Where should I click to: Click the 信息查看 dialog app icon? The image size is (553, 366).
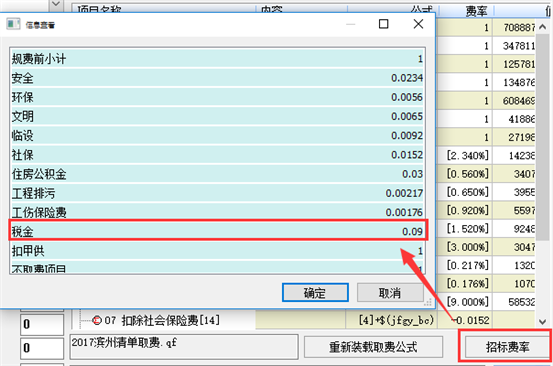13,24
